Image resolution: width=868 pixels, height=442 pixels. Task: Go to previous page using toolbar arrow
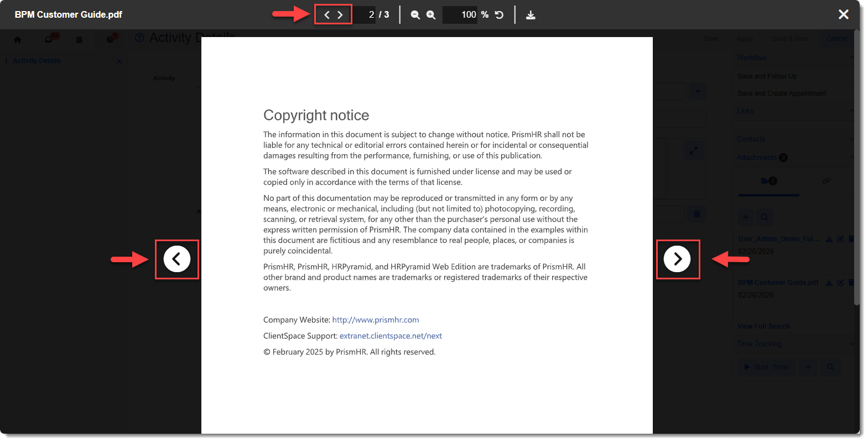326,15
